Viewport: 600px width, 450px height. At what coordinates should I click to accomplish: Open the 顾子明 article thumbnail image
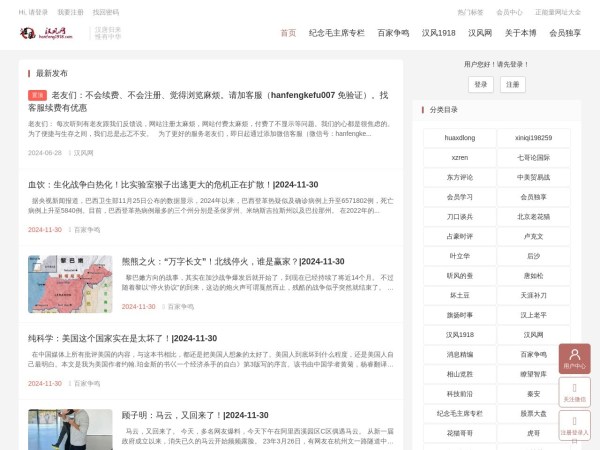tap(70, 429)
